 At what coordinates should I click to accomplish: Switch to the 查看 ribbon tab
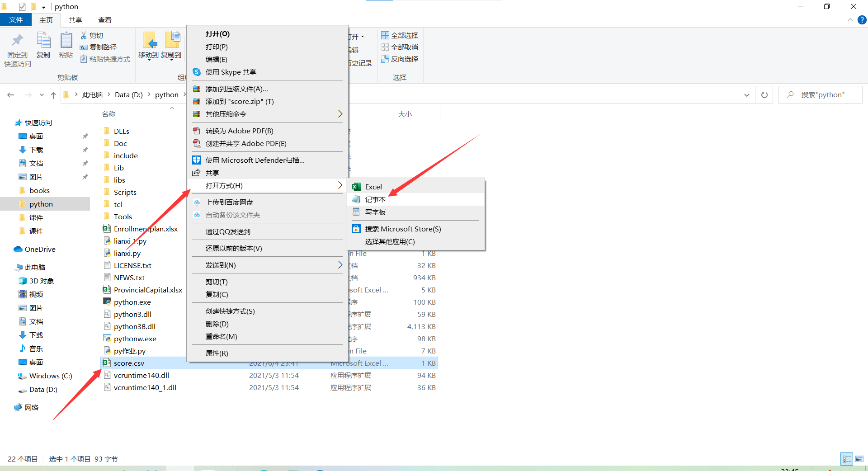[x=105, y=20]
